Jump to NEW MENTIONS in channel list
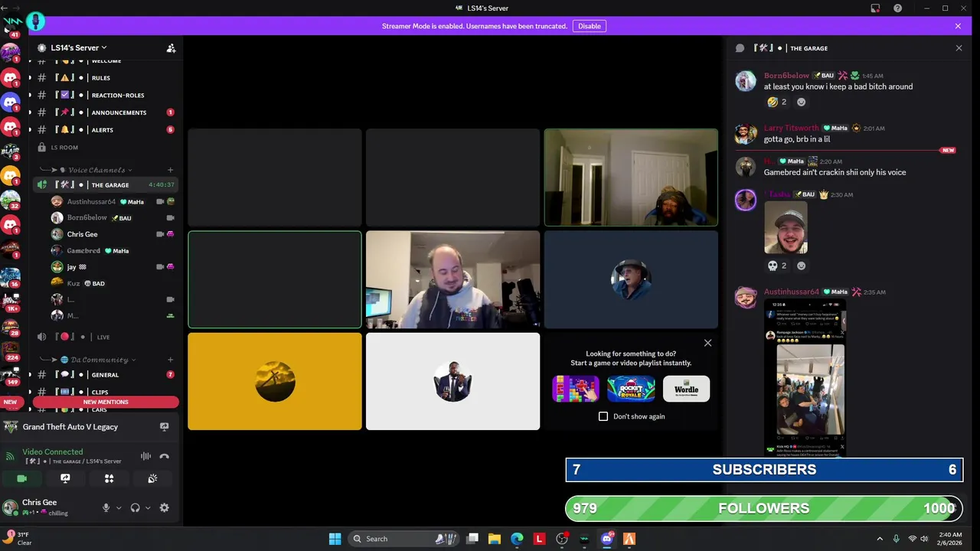This screenshot has width=980, height=551. [x=106, y=402]
